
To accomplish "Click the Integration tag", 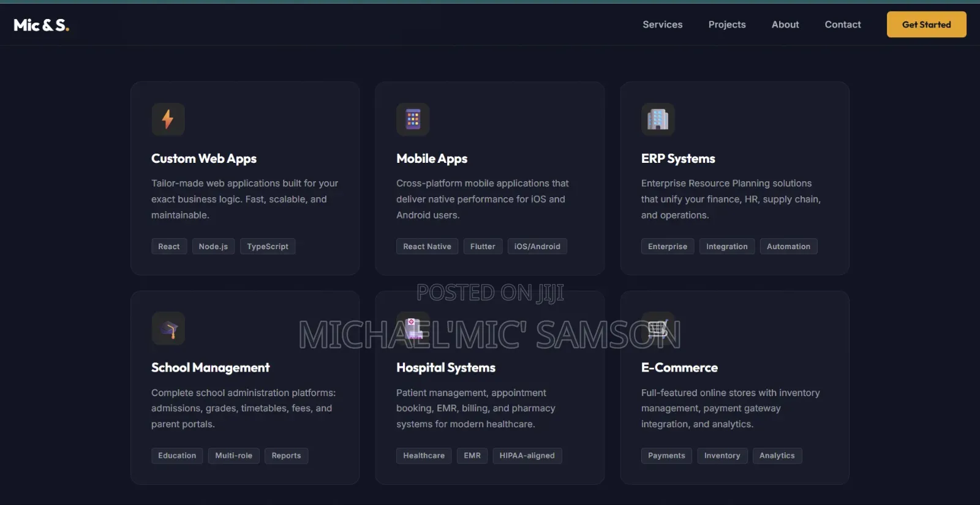I will [727, 247].
